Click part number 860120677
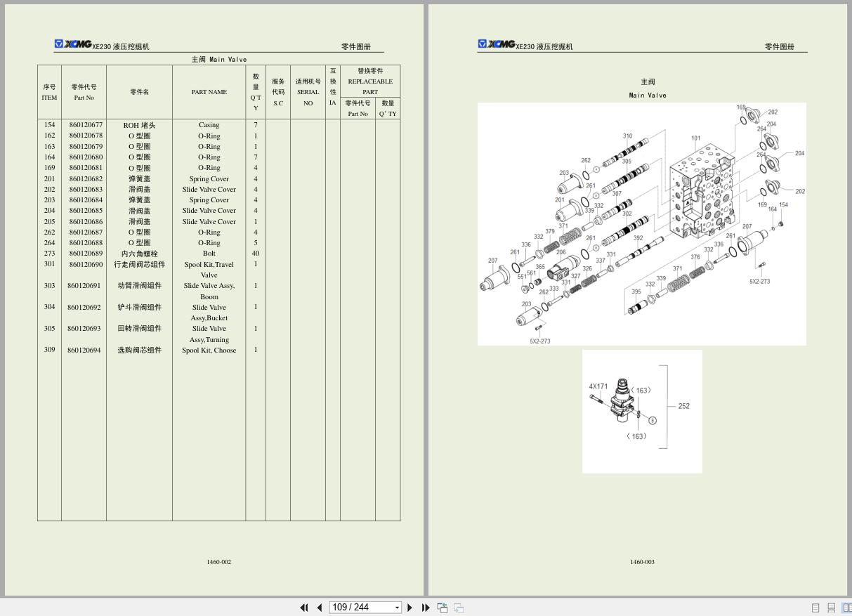 (86, 125)
